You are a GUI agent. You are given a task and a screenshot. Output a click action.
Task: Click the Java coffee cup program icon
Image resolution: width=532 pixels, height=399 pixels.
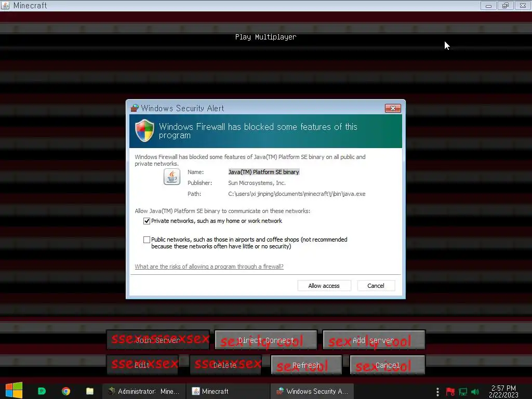click(171, 177)
